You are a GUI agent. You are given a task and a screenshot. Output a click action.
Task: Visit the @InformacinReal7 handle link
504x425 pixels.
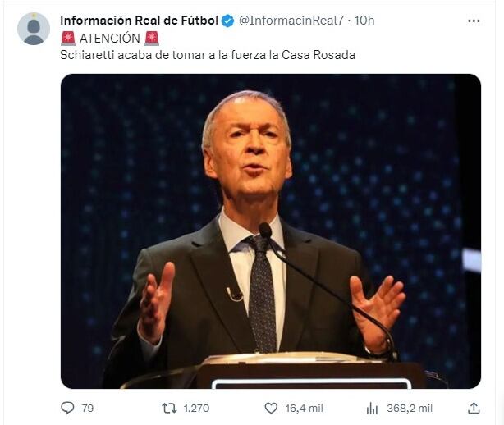tap(291, 21)
